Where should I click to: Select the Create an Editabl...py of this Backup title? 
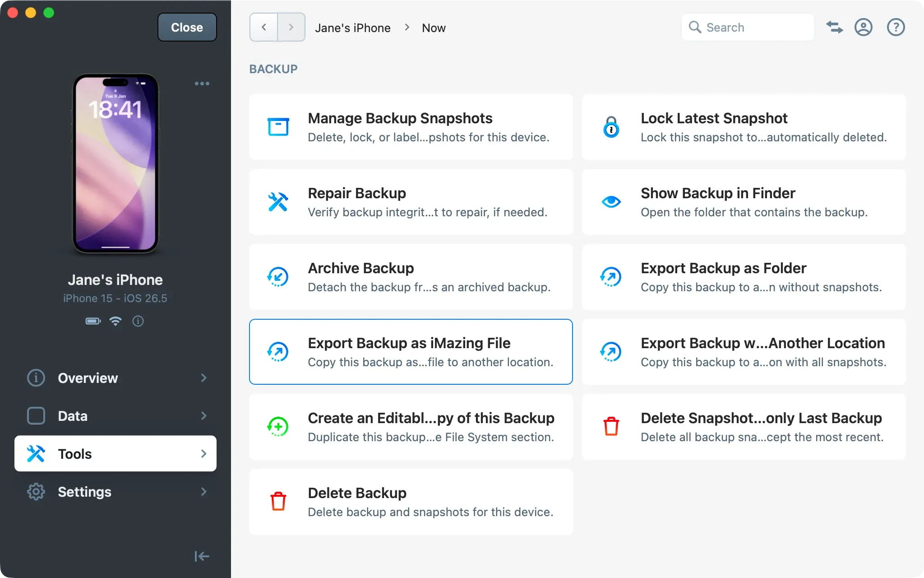[431, 418]
